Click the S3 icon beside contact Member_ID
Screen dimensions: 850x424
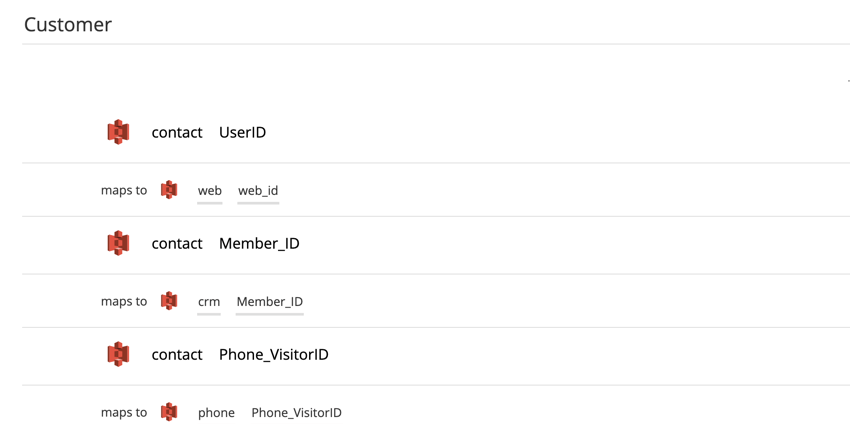point(118,243)
